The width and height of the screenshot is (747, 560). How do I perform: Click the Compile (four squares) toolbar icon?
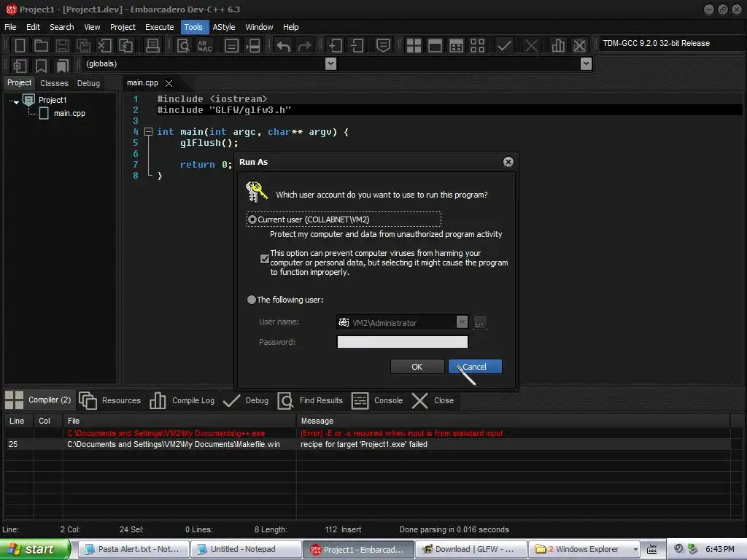414,46
